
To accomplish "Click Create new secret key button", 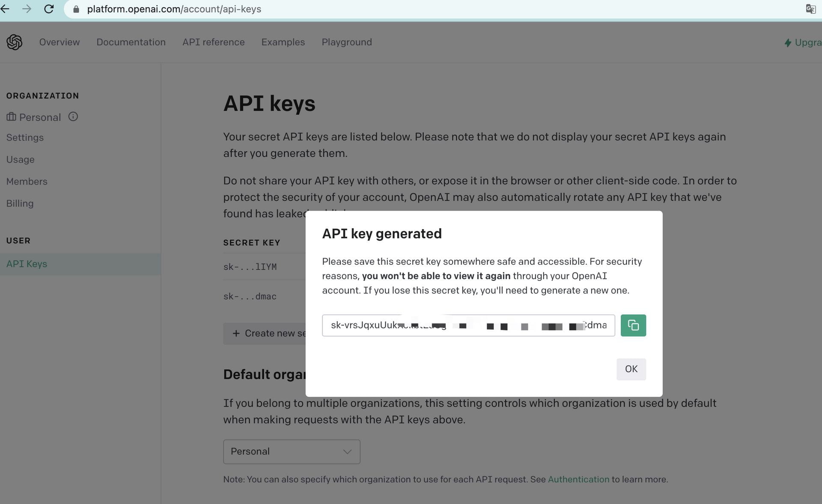I will (x=265, y=334).
